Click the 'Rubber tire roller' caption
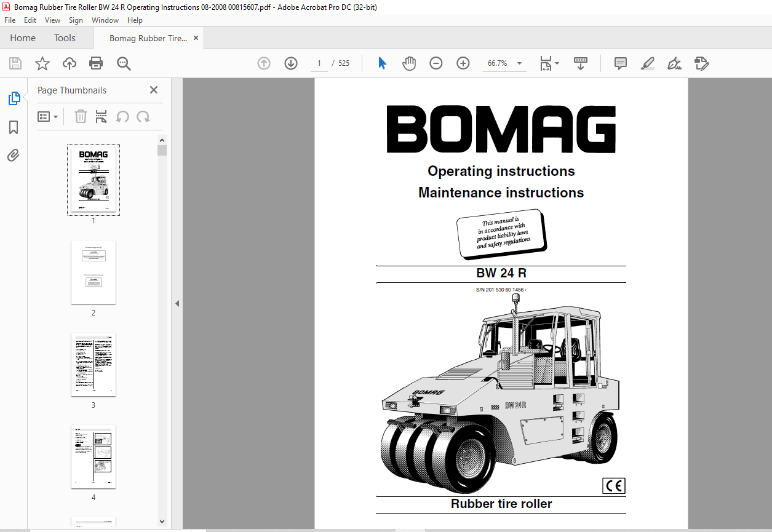This screenshot has height=532, width=772. 501,504
